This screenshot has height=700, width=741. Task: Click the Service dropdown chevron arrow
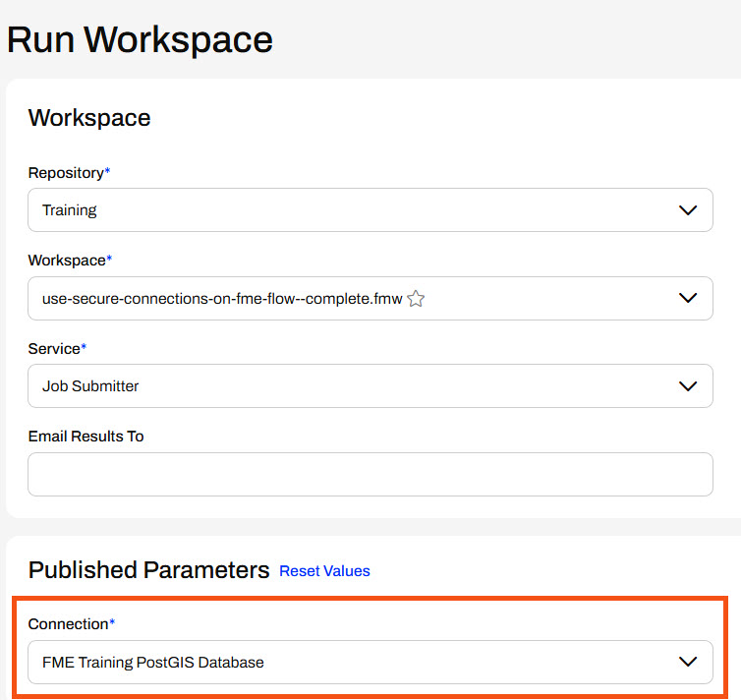[x=688, y=386]
